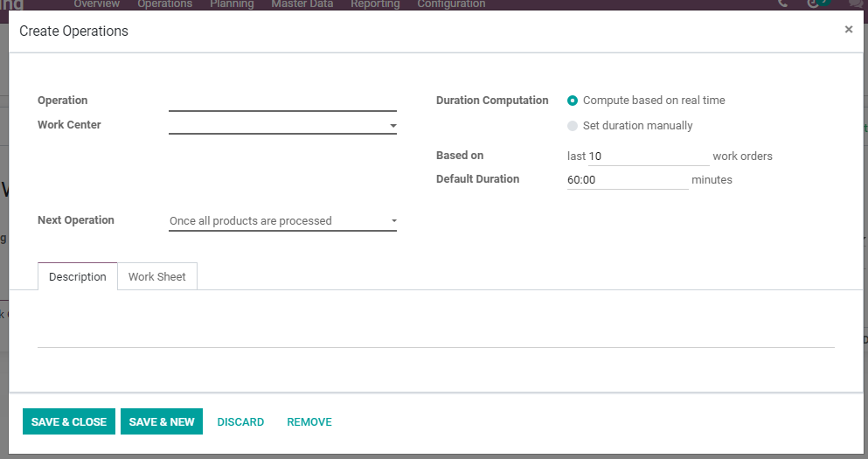
Task: Click the Default Duration minutes field
Action: point(628,179)
